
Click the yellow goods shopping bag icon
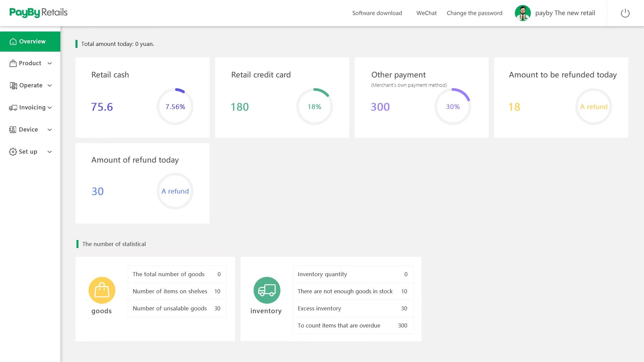click(x=102, y=290)
